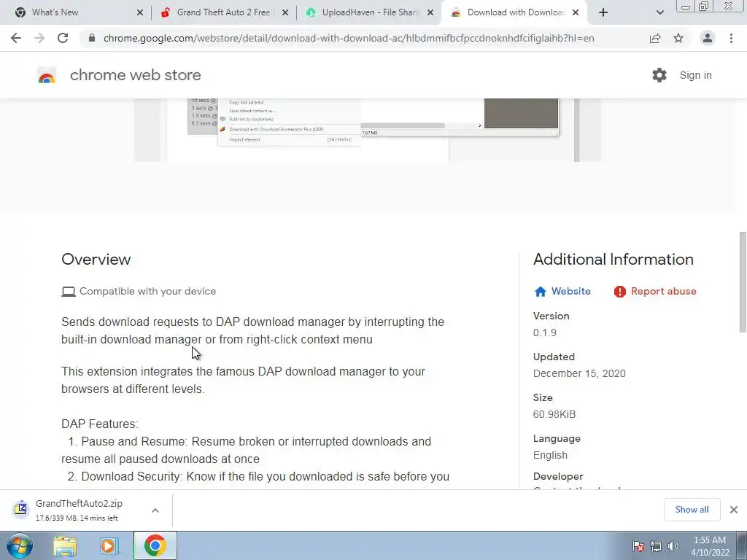The image size is (747, 560).
Task: Click the 'chrome web store' title text
Action: click(135, 75)
